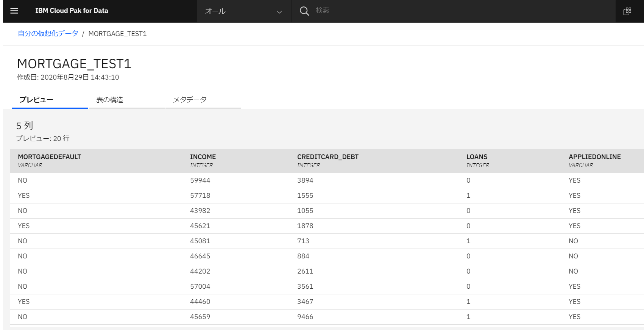
Task: Click credit card debt 3894
Action: [305, 180]
